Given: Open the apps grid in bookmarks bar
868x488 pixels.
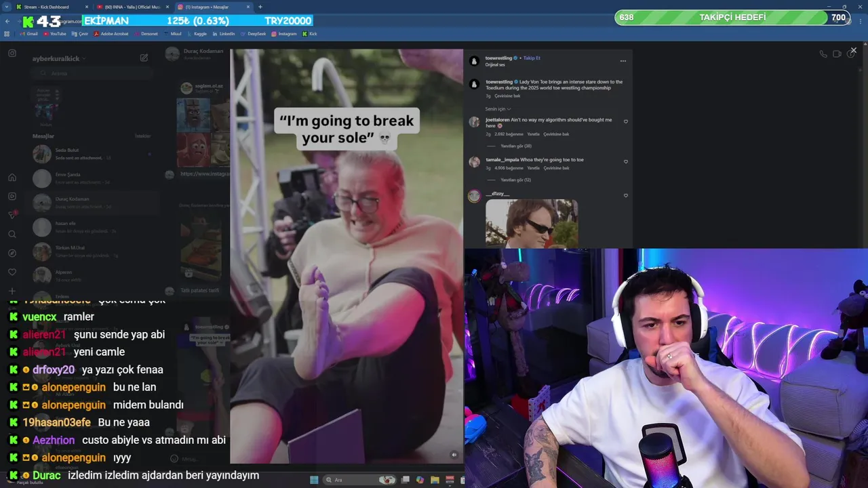Looking at the screenshot, I should [x=7, y=33].
